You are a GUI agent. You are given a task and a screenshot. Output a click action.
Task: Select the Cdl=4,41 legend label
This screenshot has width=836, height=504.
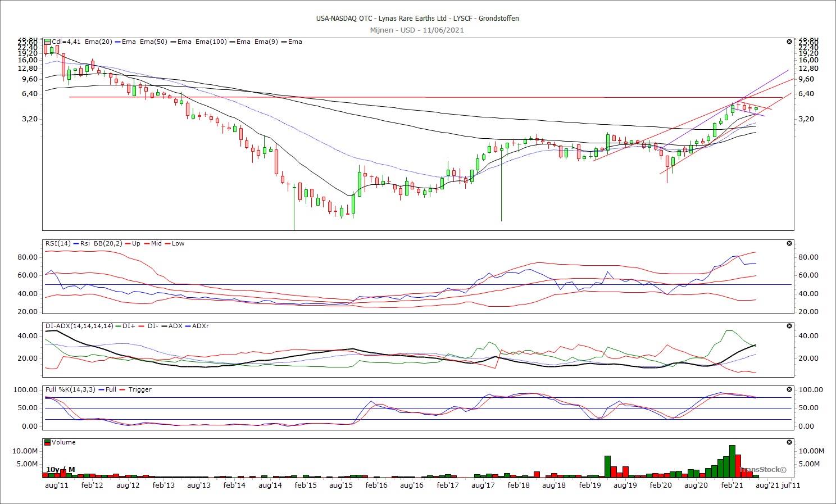tap(66, 42)
